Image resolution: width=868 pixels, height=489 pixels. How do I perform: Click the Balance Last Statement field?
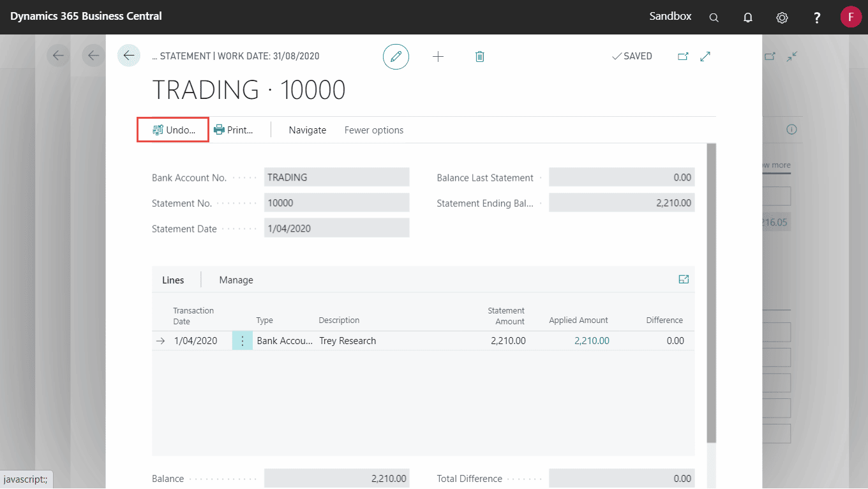point(622,177)
